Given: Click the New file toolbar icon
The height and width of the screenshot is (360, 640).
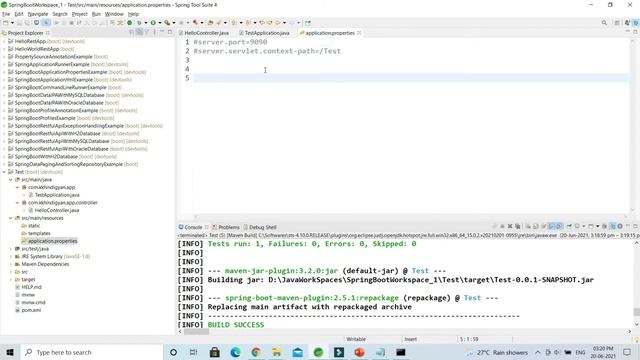Looking at the screenshot, I should pos(6,23).
